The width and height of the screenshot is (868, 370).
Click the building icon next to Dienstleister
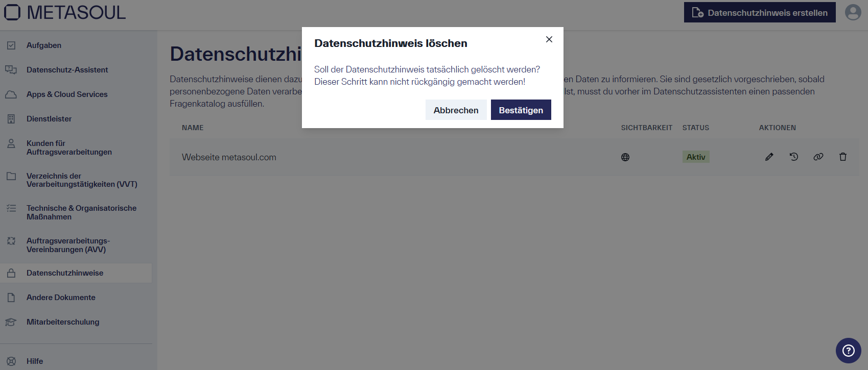click(x=11, y=119)
